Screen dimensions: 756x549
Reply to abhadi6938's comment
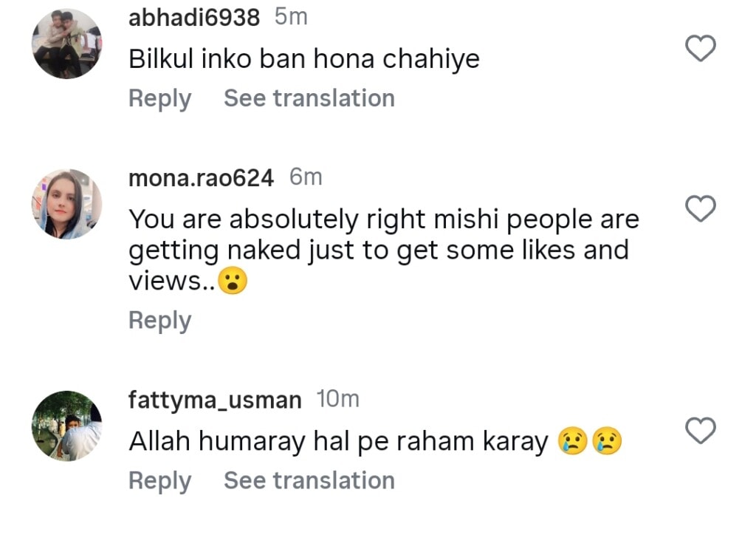pos(159,98)
